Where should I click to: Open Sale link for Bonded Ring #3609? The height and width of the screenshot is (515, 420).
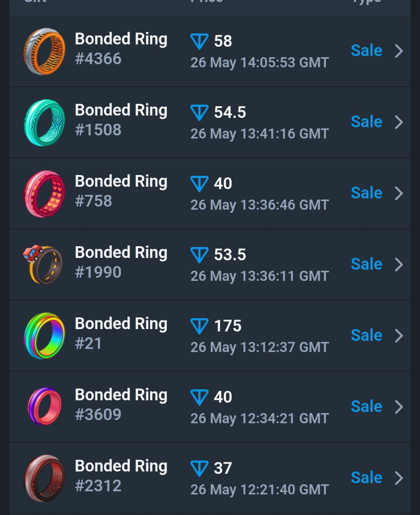pos(366,407)
